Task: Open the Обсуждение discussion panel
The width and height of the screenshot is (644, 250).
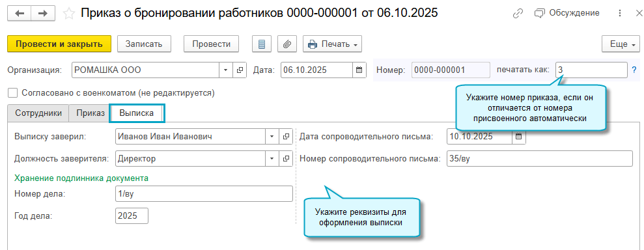Action: coord(567,13)
